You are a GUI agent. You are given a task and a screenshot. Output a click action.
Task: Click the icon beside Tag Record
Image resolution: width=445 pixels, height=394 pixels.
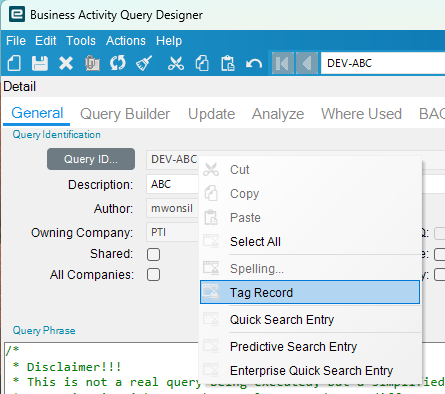click(211, 292)
